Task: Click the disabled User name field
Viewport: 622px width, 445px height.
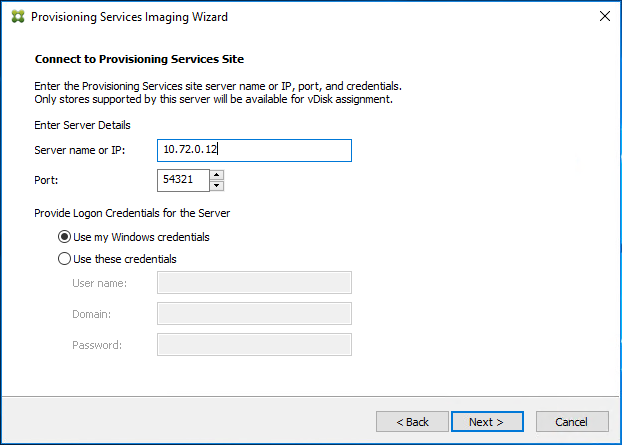Action: coord(254,282)
